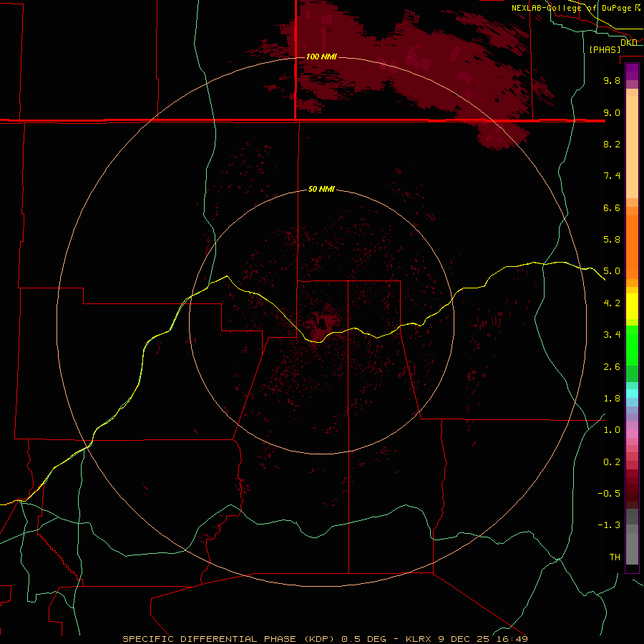Click the 2.6 scale value
The width and height of the screenshot is (644, 644).
[x=612, y=367]
